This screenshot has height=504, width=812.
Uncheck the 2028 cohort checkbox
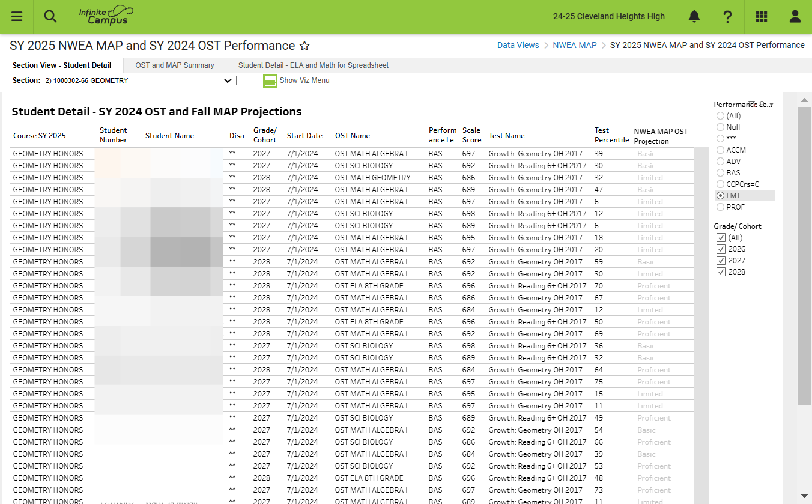point(721,272)
